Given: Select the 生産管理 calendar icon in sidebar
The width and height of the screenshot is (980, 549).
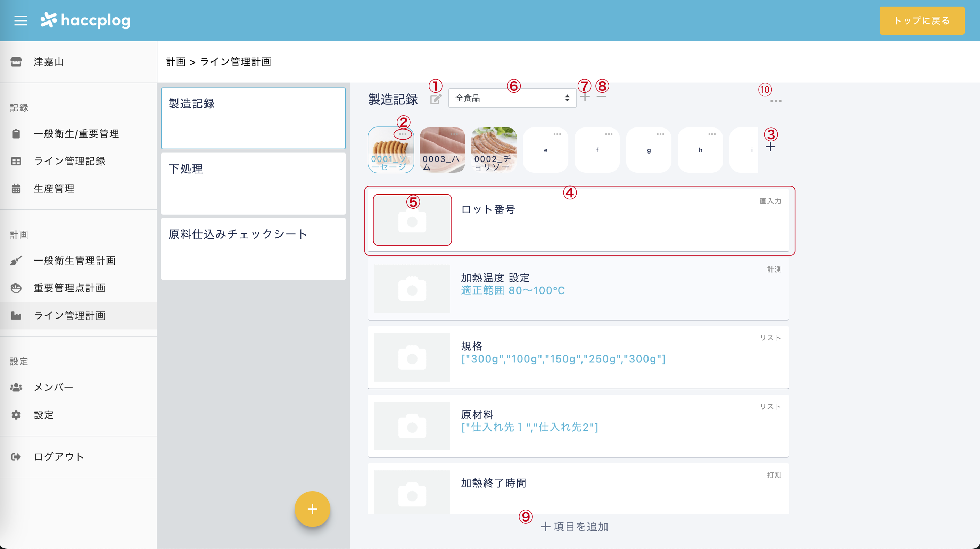Looking at the screenshot, I should [17, 188].
